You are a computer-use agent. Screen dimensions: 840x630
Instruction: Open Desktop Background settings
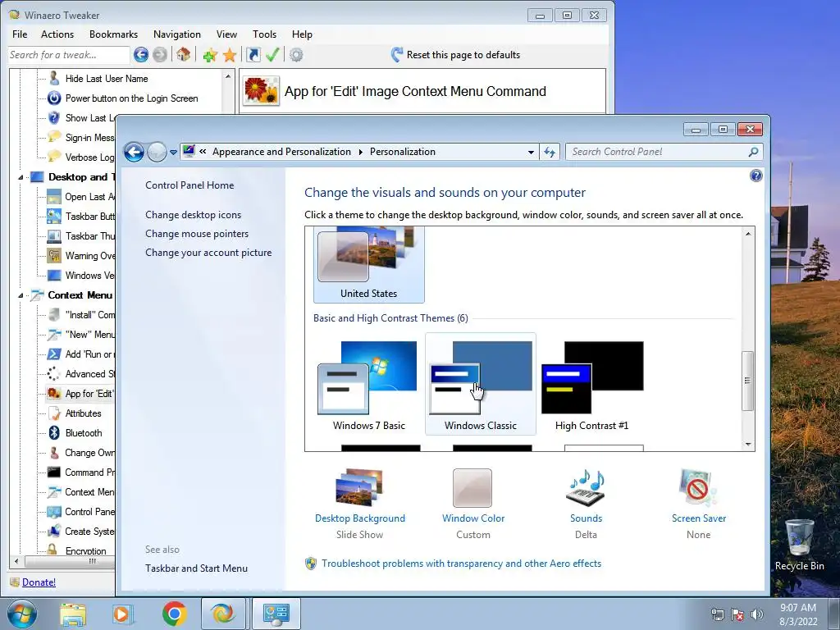point(360,504)
